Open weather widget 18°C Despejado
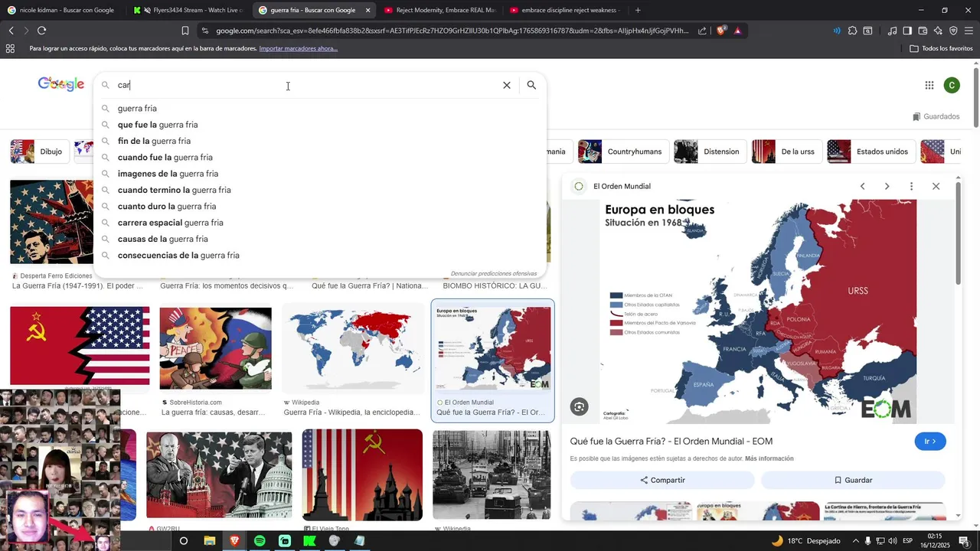Viewport: 980px width, 551px height. [x=805, y=541]
